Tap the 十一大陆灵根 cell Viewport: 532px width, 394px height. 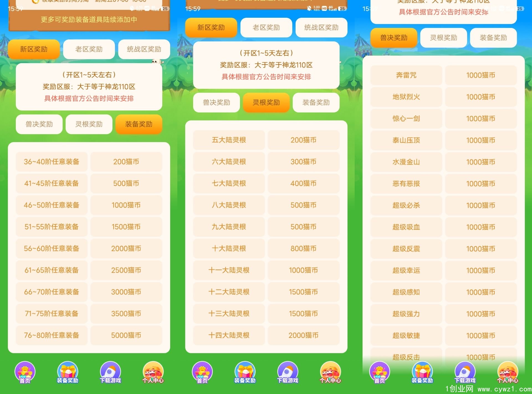coord(229,270)
